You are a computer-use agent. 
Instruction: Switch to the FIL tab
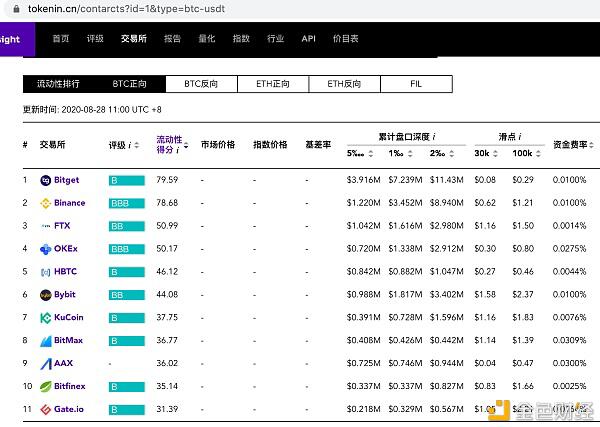(x=416, y=84)
